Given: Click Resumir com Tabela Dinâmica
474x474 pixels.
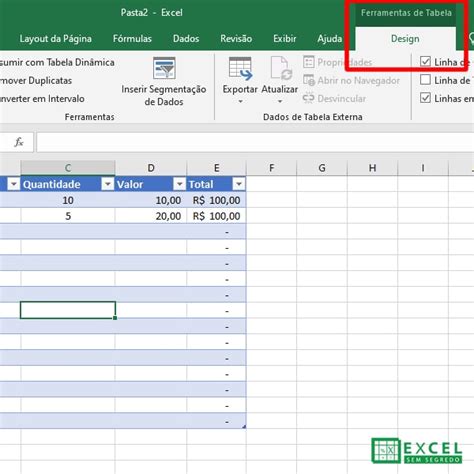Looking at the screenshot, I should tap(57, 62).
